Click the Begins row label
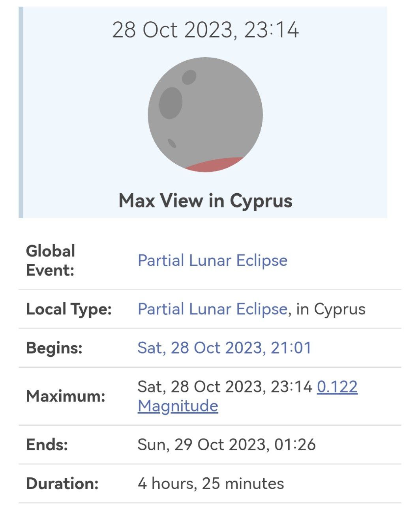Screen dimensions: 420x505 point(54,348)
